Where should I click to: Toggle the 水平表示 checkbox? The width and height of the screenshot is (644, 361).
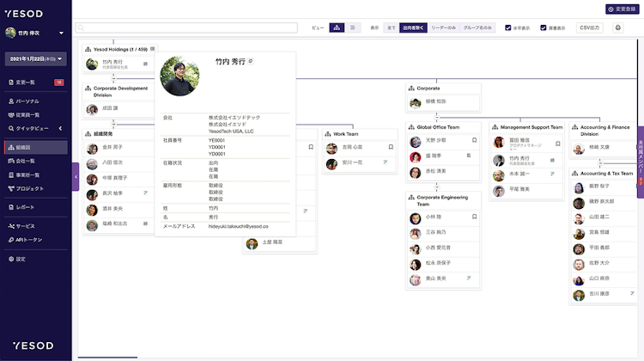coord(508,28)
